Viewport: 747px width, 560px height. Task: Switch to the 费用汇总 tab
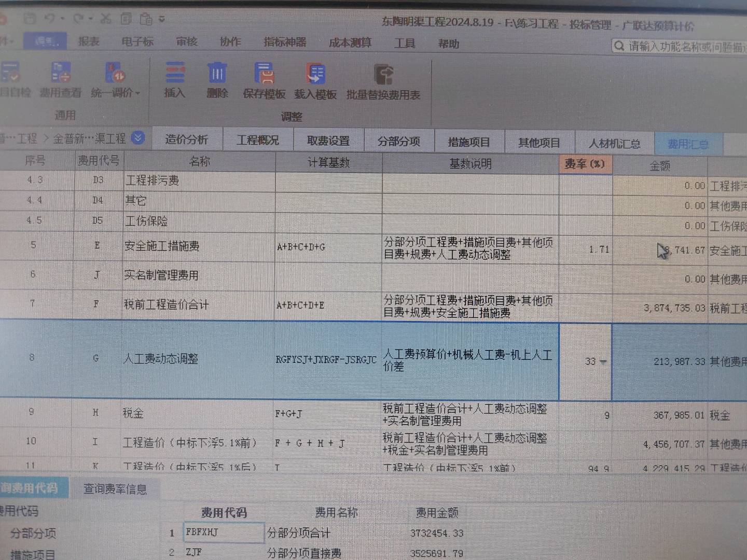pyautogui.click(x=688, y=144)
